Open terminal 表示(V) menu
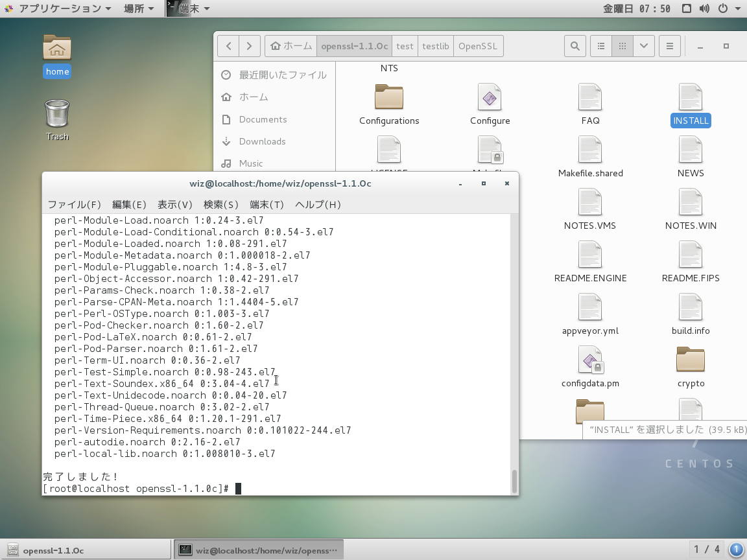Viewport: 747px width, 560px height. click(175, 205)
